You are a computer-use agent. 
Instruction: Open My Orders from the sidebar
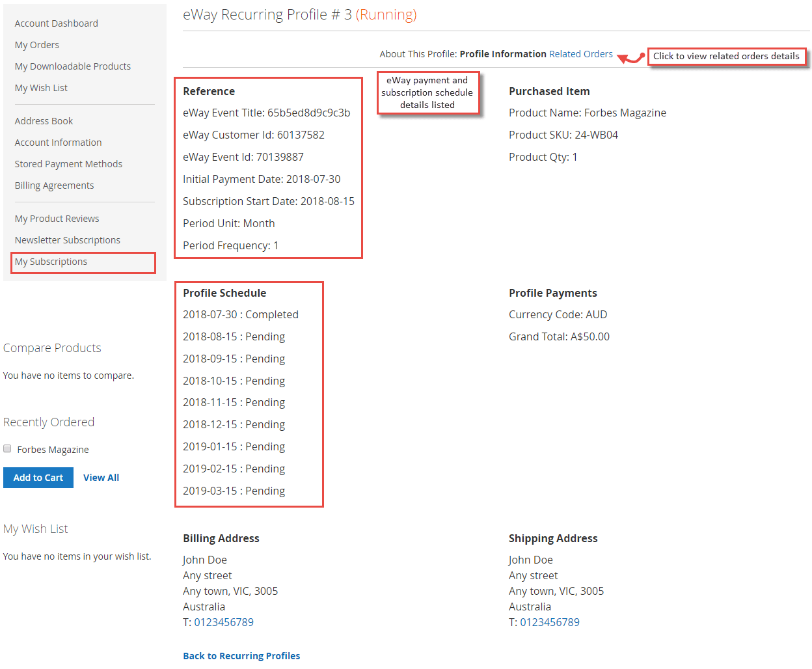coord(36,44)
